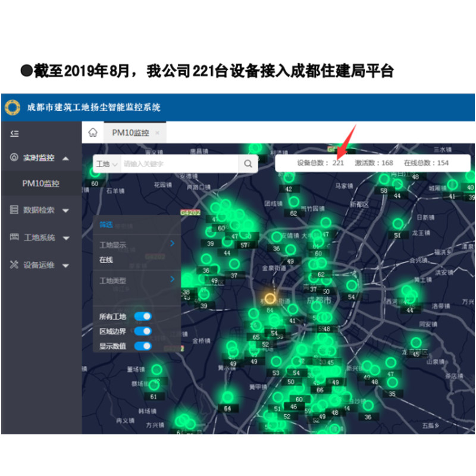Open the 工地 search category dropdown
476x476 pixels.
(106, 163)
